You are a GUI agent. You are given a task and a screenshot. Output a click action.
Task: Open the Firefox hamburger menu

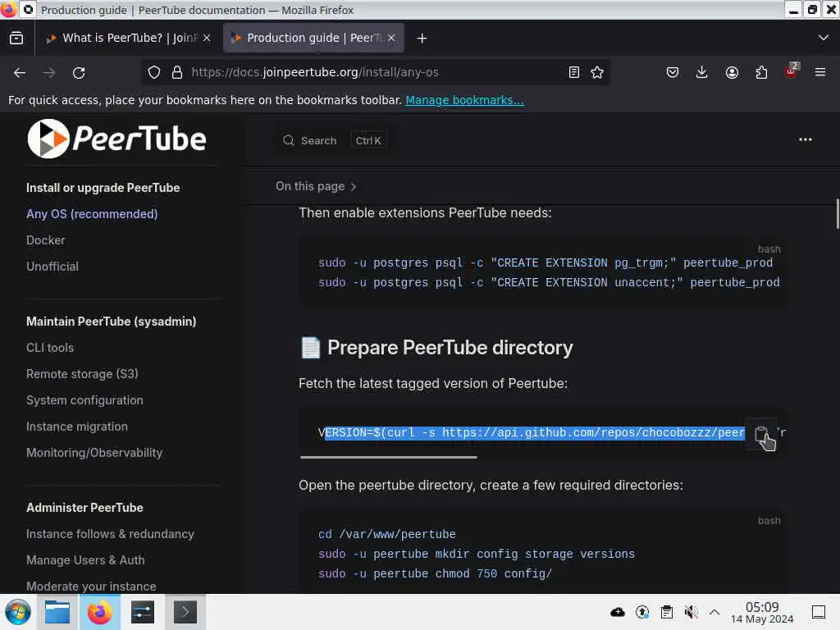pos(820,72)
